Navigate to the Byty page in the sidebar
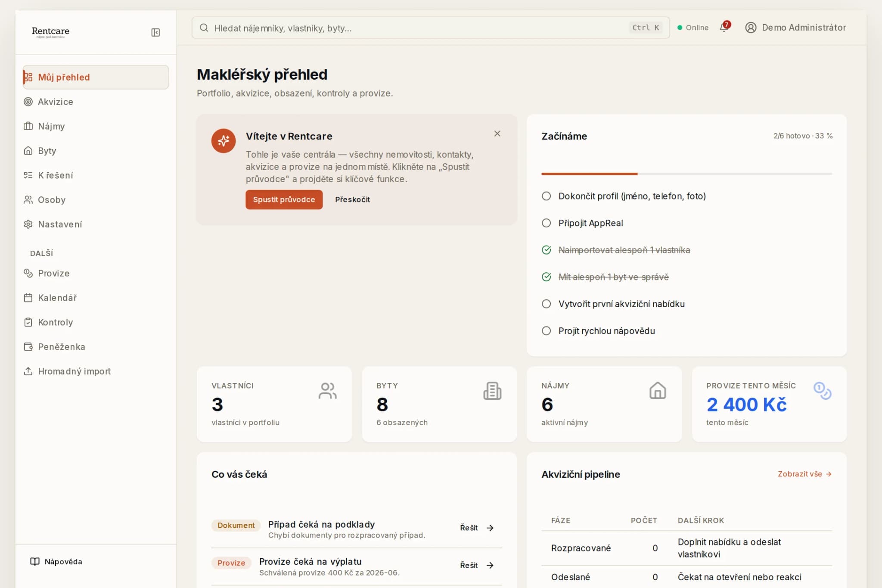Image resolution: width=882 pixels, height=588 pixels. pyautogui.click(x=96, y=151)
